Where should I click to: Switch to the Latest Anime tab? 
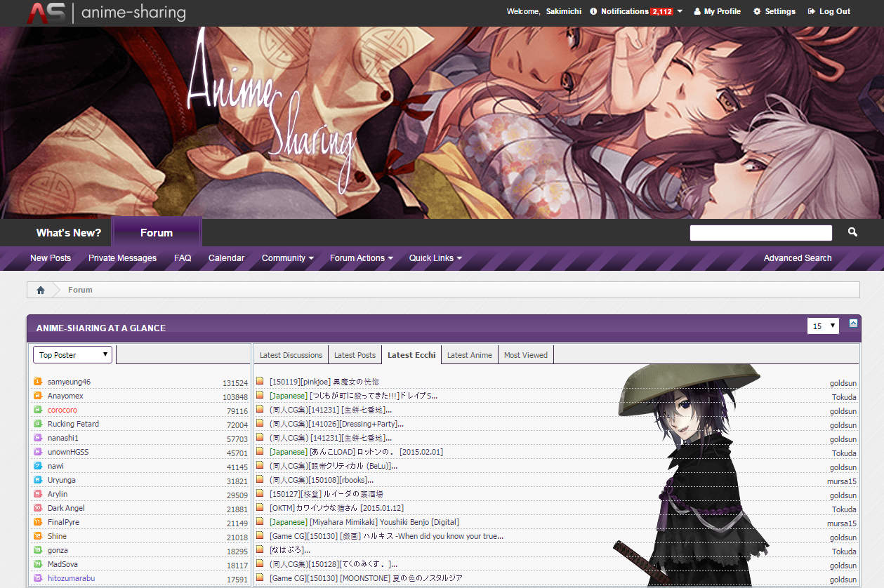(470, 355)
